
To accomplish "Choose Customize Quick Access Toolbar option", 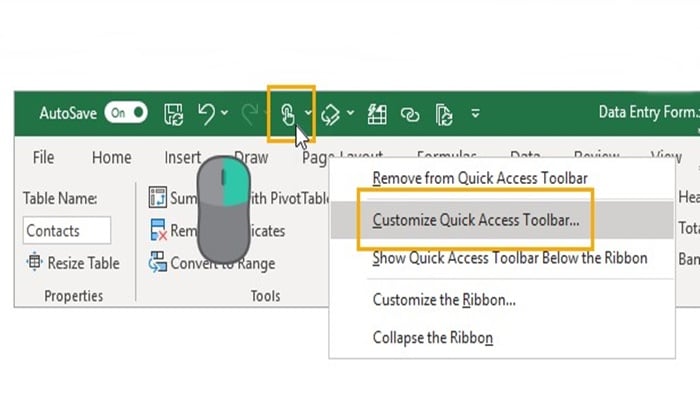I will tap(502, 220).
